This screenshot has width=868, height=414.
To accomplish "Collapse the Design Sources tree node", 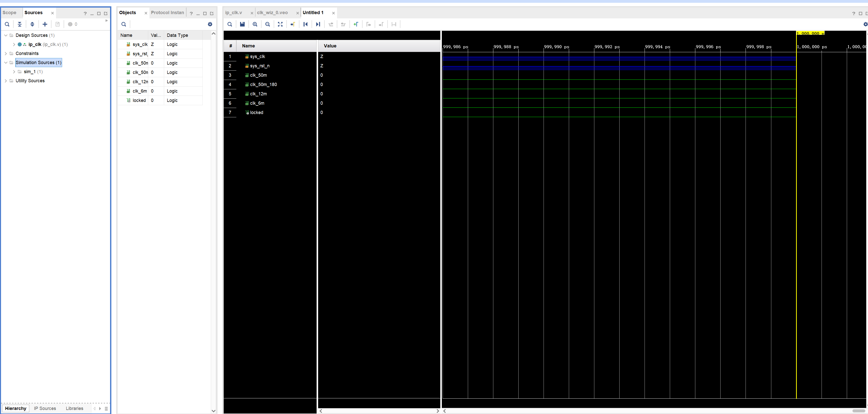I will 6,35.
